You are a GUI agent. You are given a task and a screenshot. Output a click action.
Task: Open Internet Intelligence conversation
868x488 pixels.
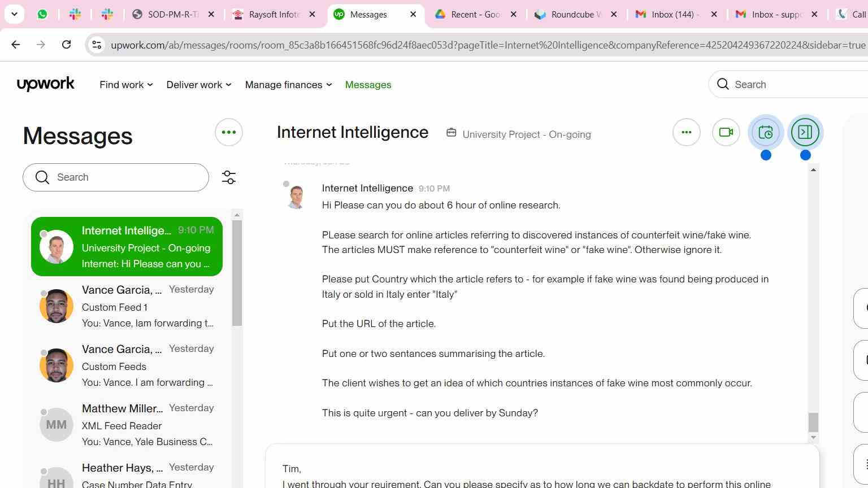(127, 247)
